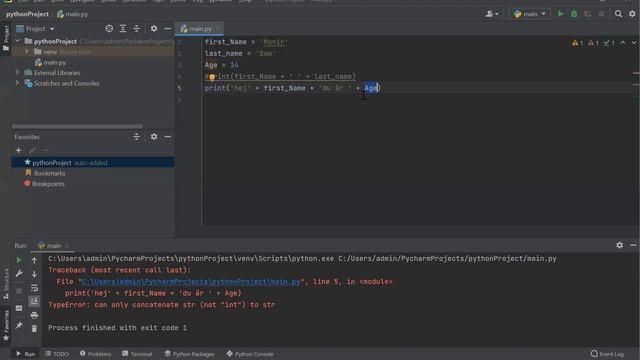Click the lightbulb intention icon on line 4
640x360 pixels.
point(212,77)
